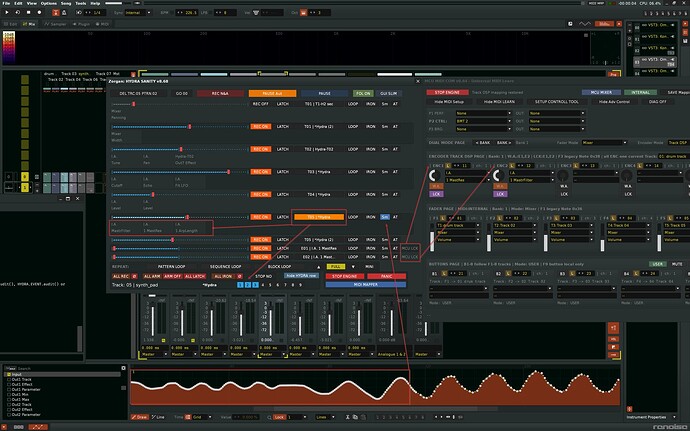Open the Tools menu

click(81, 3)
